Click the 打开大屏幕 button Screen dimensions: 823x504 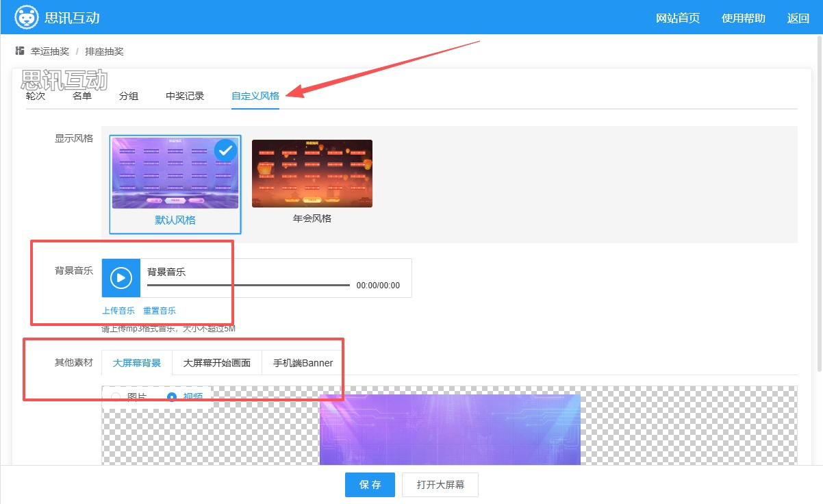tap(440, 484)
